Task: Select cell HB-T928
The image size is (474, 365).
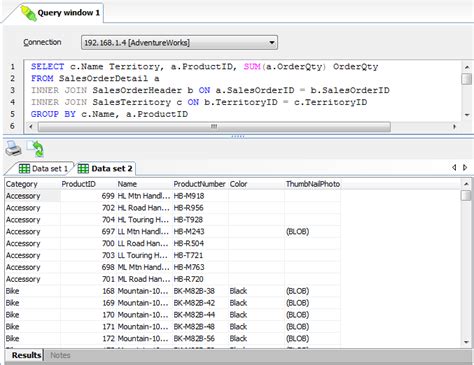Action: click(200, 220)
